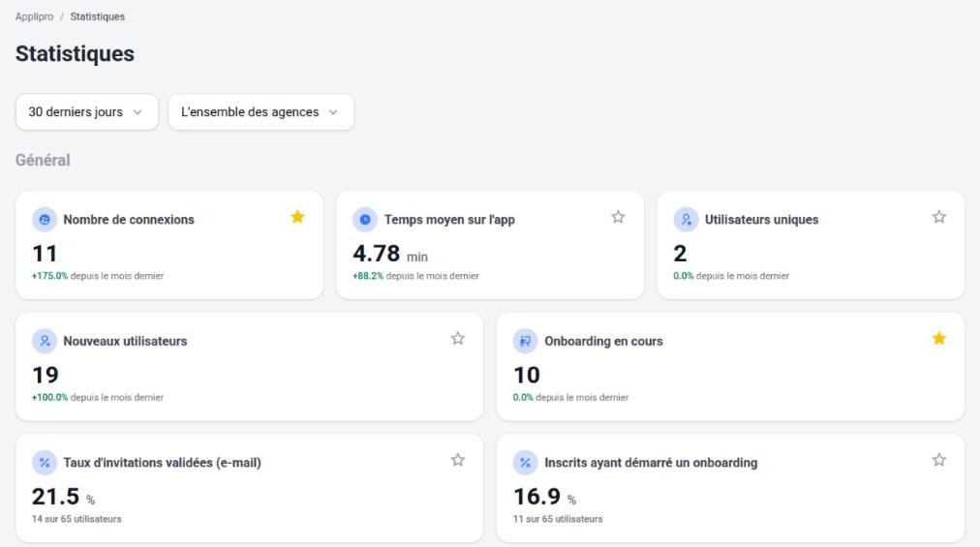The width and height of the screenshot is (980, 547).
Task: Click '11 sur 65 utilisateurs' text
Action: pyautogui.click(x=558, y=519)
